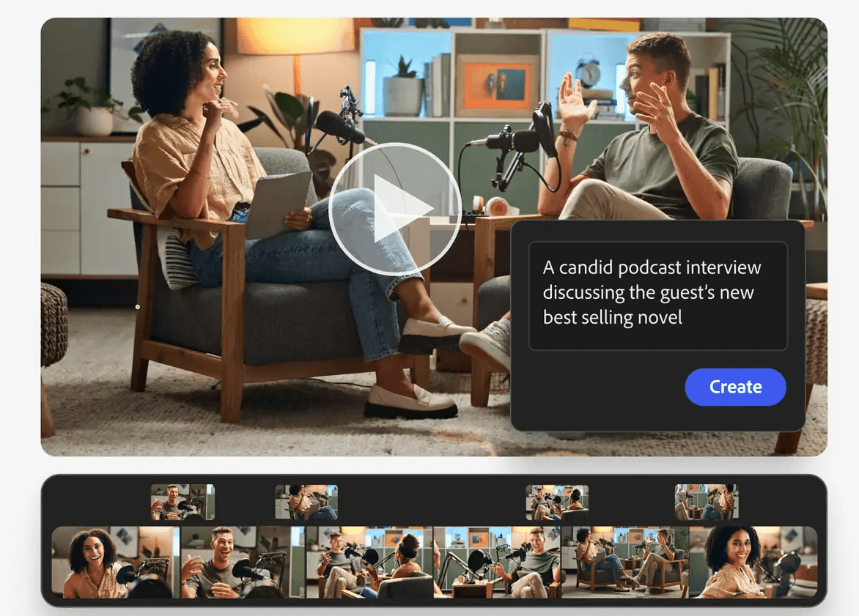Choose the last top-row thumbnail of the seated guest

click(706, 502)
